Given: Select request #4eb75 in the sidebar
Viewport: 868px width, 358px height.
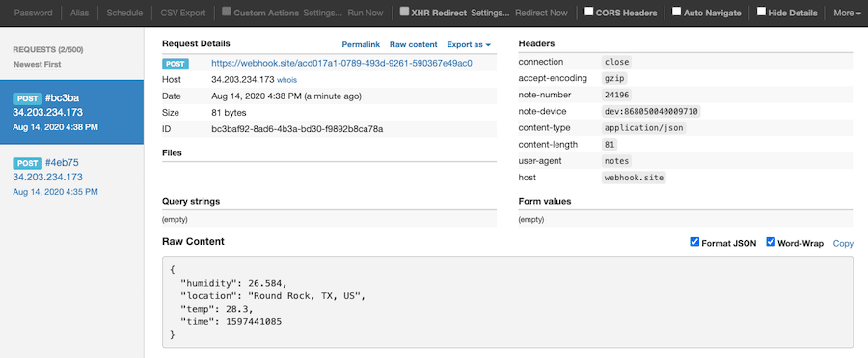Looking at the screenshot, I should tap(72, 177).
